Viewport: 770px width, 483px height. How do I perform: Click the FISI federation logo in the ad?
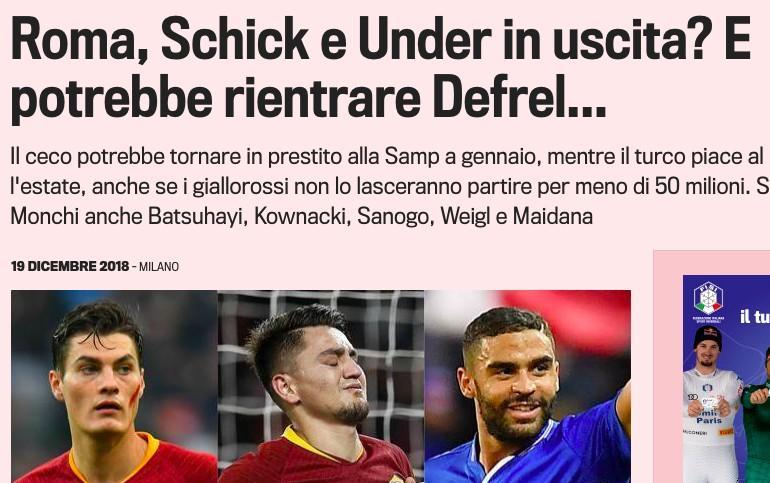point(708,299)
